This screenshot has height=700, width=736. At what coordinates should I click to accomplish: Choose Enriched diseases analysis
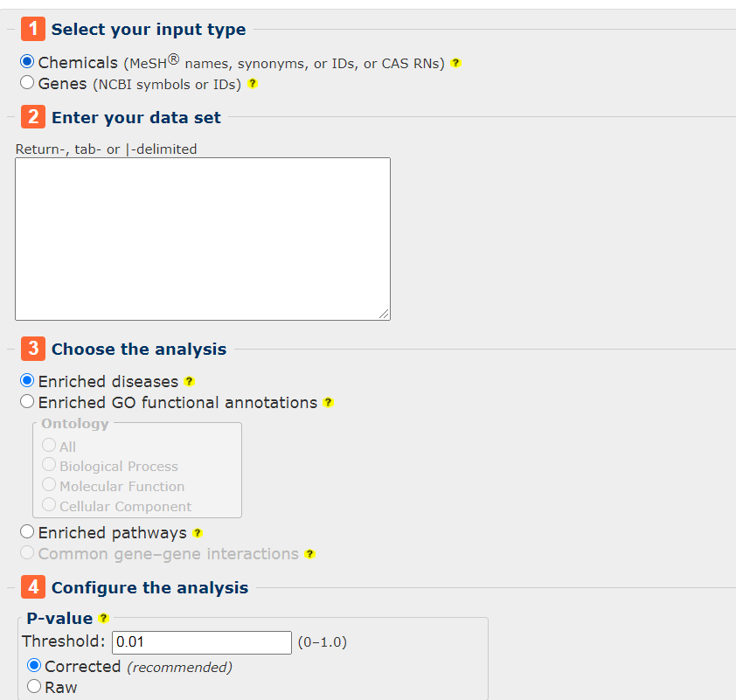tap(27, 380)
